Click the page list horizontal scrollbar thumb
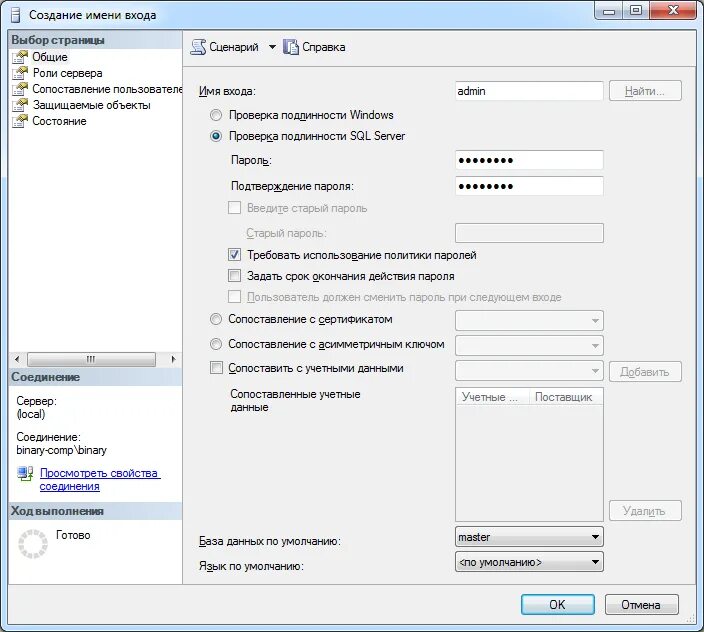704x632 pixels. pos(91,359)
